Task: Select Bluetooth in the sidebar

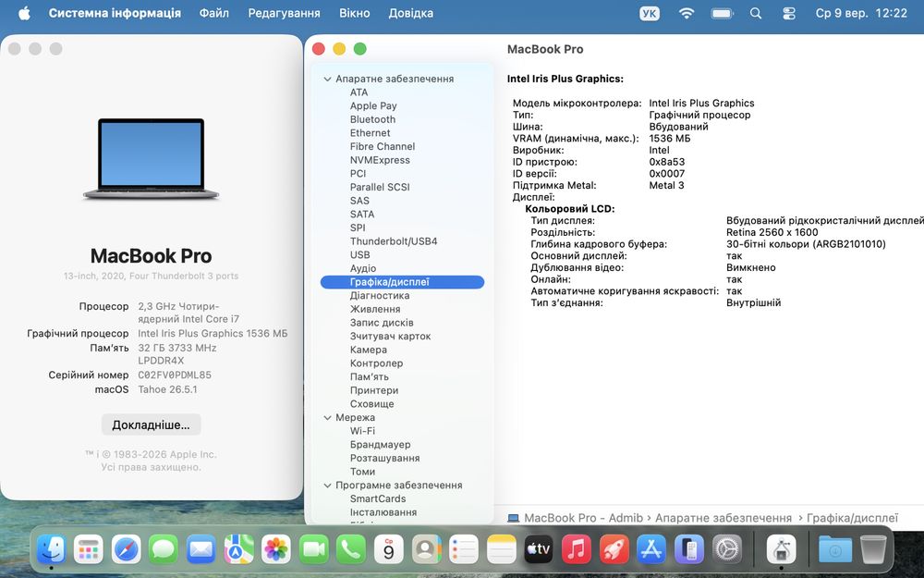Action: [372, 119]
